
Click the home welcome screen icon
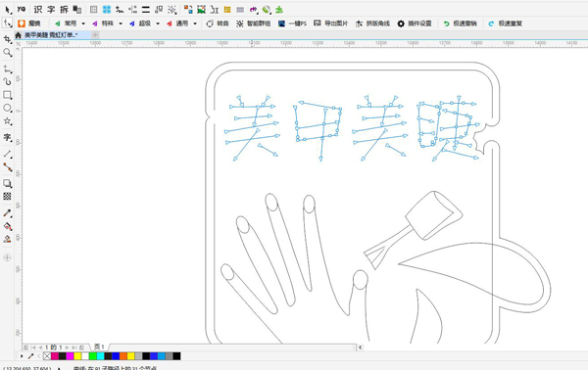click(x=19, y=35)
